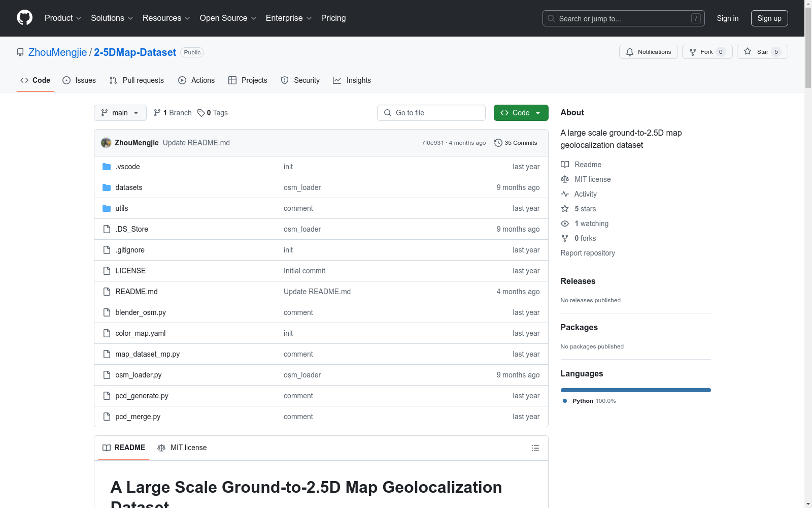Select the README tab in file viewer
This screenshot has width=812, height=508.
[124, 448]
